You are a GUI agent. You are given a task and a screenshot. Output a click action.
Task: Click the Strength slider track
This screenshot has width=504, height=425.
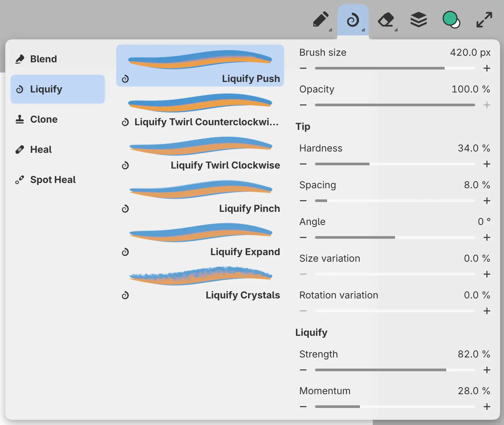point(395,370)
